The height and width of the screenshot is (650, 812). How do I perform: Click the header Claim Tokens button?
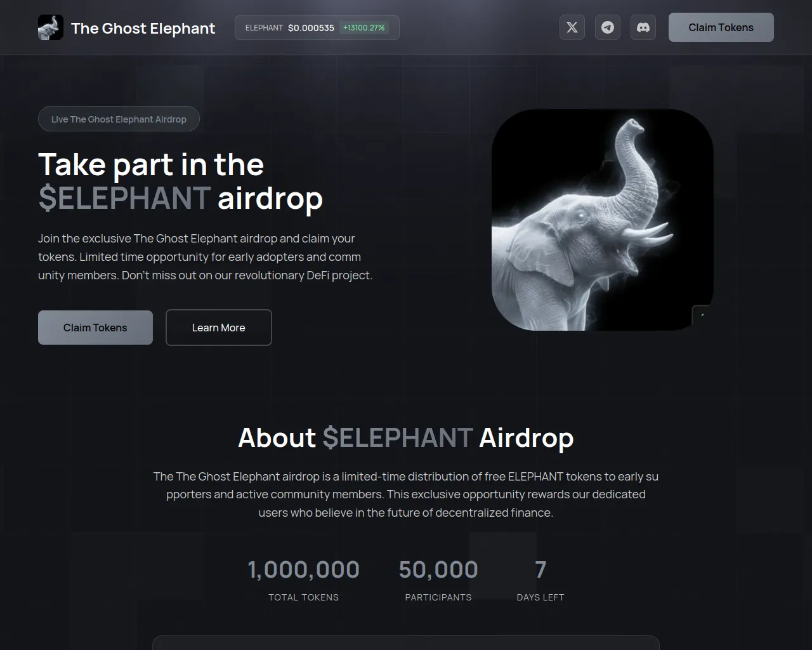tap(721, 27)
